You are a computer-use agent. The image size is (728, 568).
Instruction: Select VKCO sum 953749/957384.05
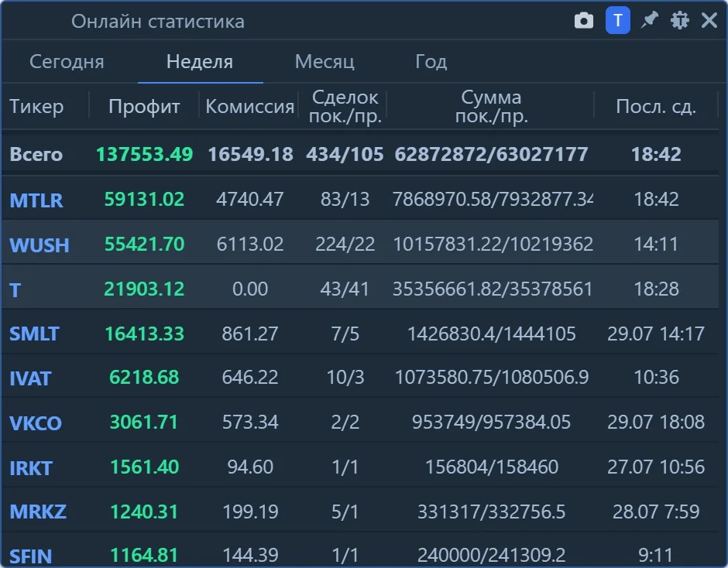[x=491, y=422]
